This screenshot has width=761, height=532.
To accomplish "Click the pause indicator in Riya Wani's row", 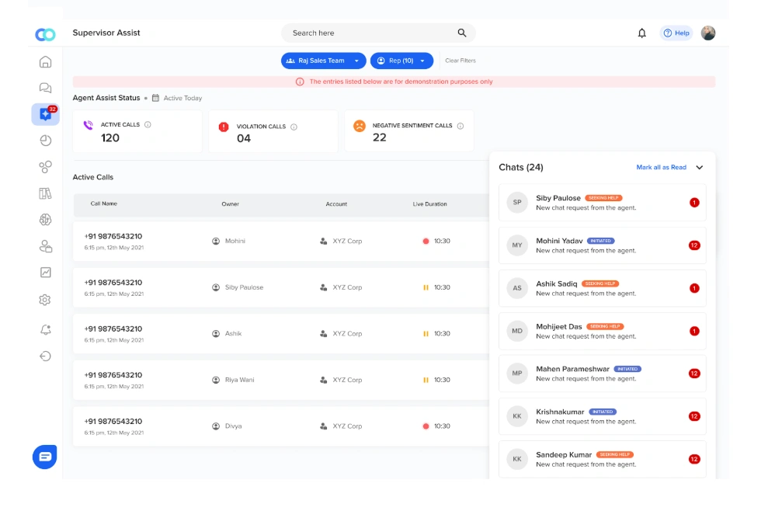I will 426,380.
